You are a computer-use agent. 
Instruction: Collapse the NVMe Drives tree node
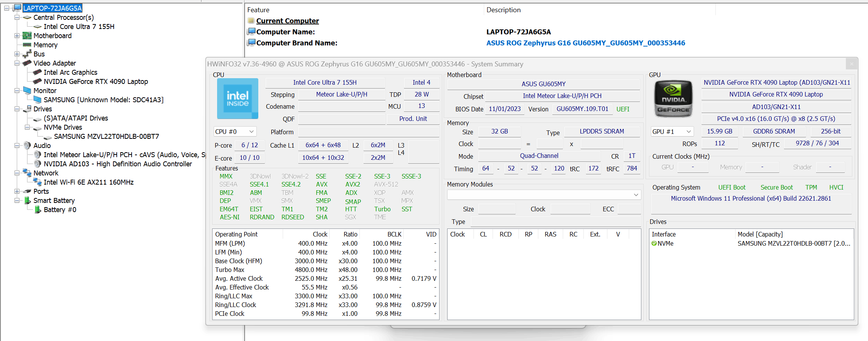[27, 127]
